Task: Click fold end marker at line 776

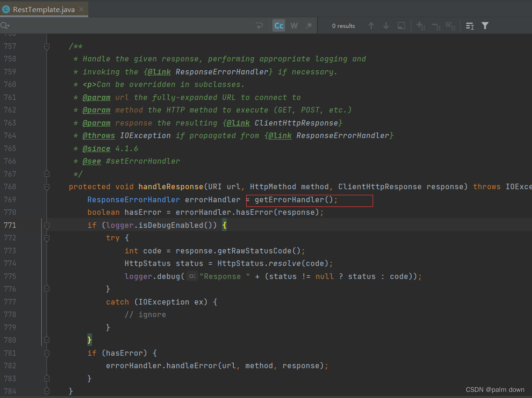Action: 47,289
